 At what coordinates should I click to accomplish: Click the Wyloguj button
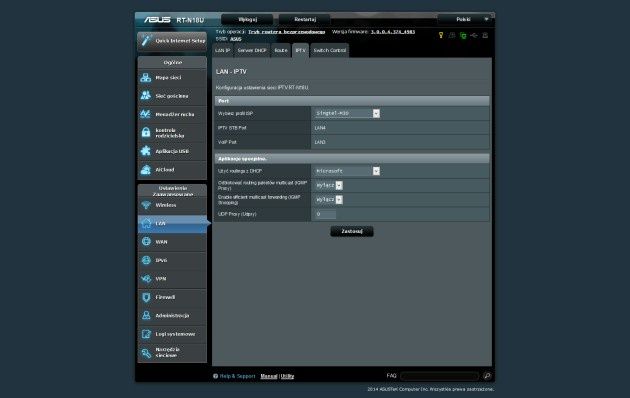pyautogui.click(x=248, y=19)
